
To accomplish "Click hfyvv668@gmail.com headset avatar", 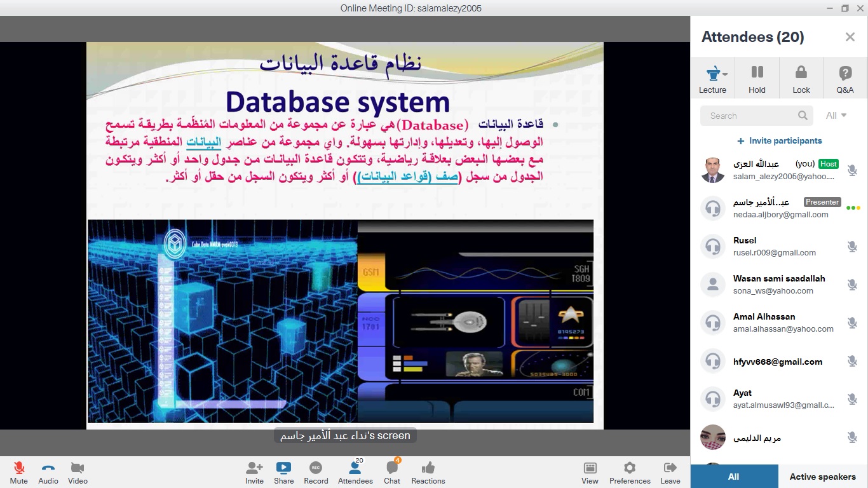I will [x=713, y=361].
